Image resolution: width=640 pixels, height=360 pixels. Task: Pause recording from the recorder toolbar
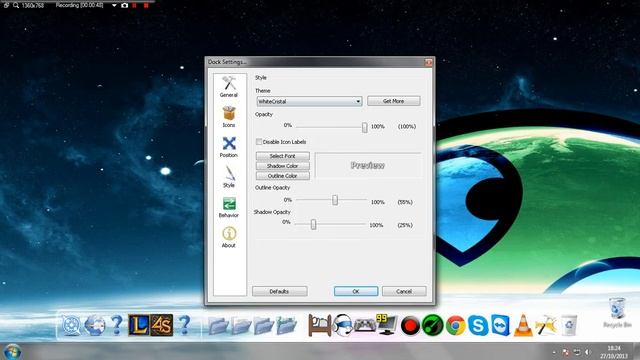coord(134,5)
